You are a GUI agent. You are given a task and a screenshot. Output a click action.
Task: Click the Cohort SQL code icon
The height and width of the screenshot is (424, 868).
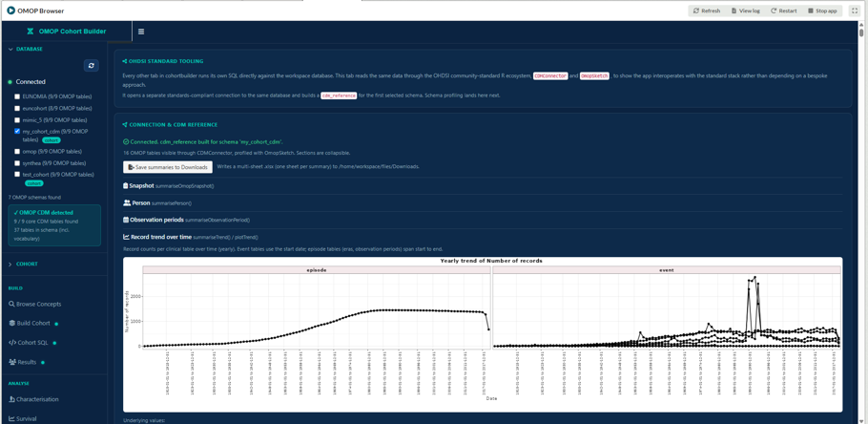[12, 343]
